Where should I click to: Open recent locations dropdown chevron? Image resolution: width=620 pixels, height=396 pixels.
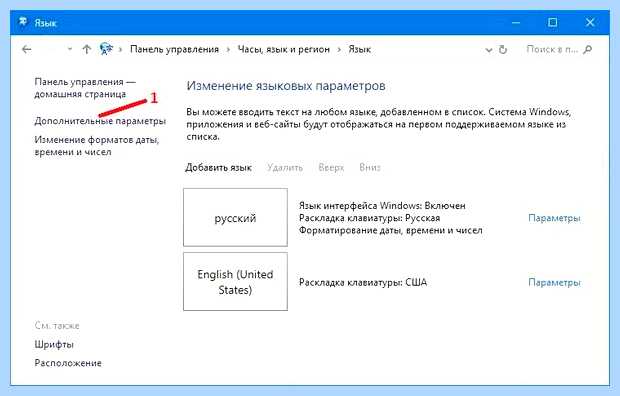[x=70, y=49]
